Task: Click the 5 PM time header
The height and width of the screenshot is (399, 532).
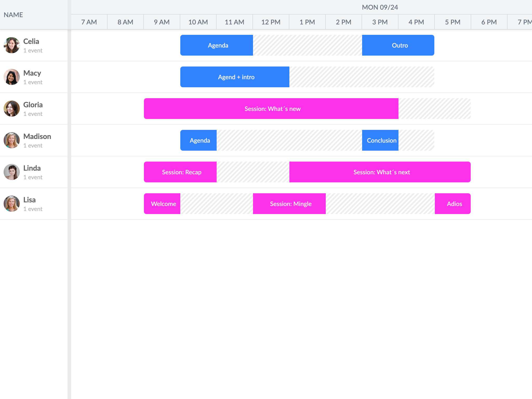Action: [453, 22]
